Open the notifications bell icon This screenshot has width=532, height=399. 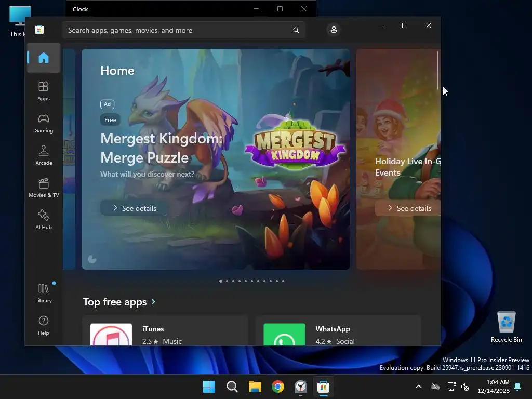[518, 387]
